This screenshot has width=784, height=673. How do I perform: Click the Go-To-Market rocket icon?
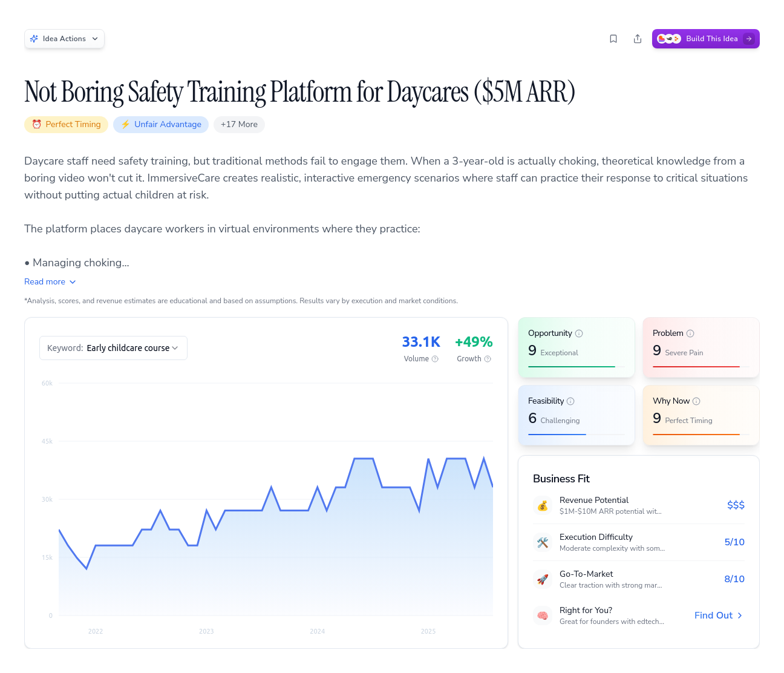543,579
